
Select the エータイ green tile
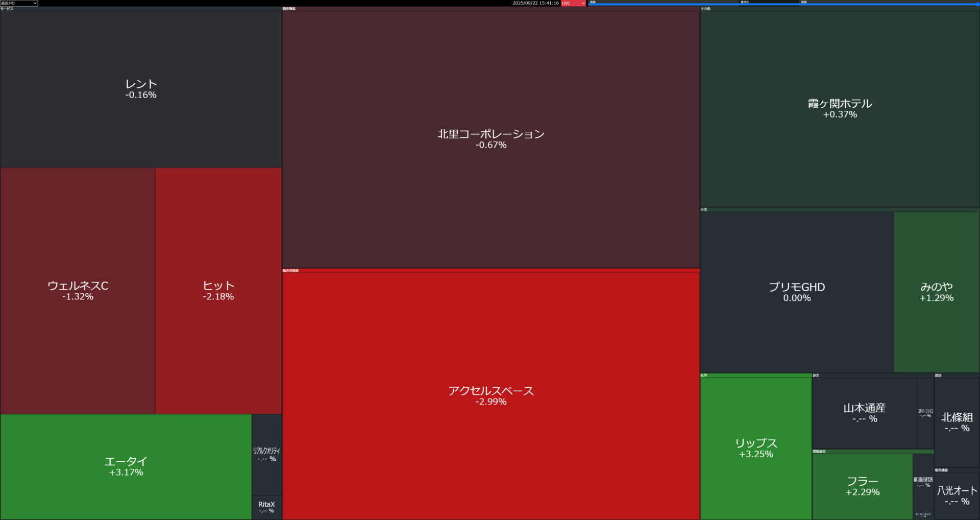click(126, 466)
